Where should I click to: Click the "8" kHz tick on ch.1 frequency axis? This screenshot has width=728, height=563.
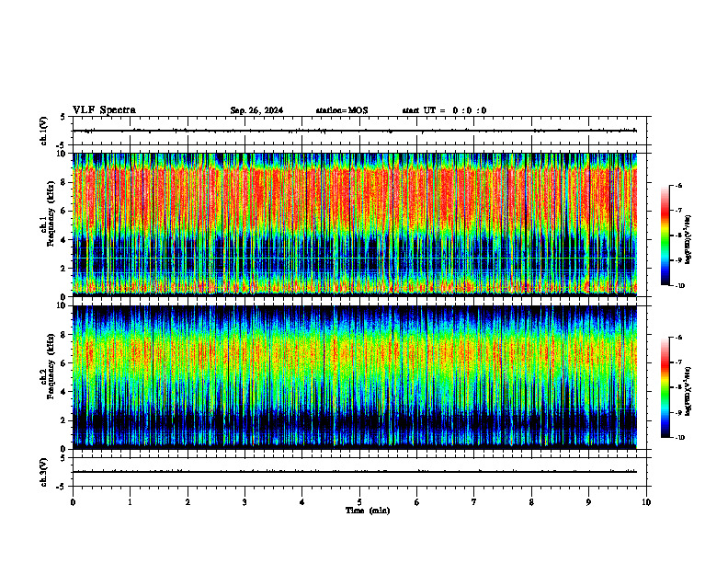pos(64,182)
